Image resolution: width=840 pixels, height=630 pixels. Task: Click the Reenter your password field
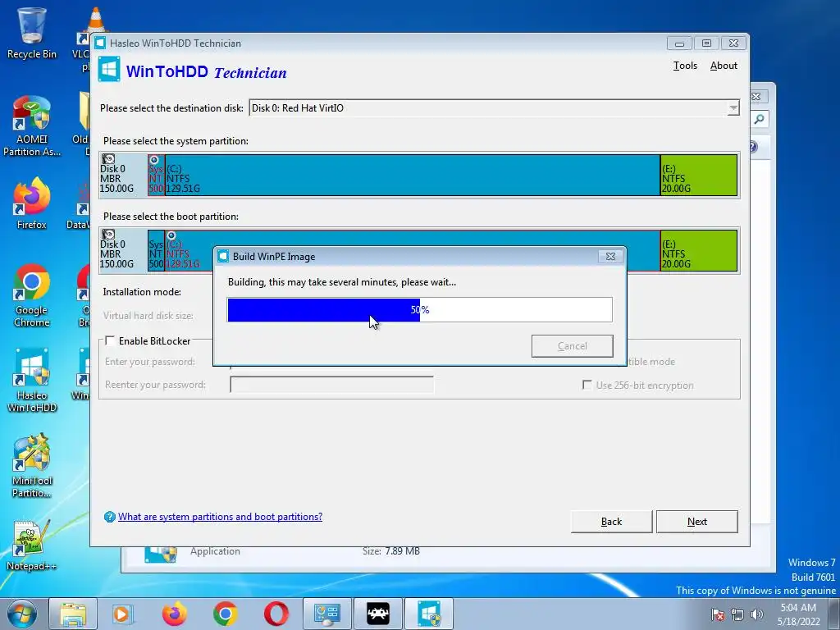(x=331, y=385)
